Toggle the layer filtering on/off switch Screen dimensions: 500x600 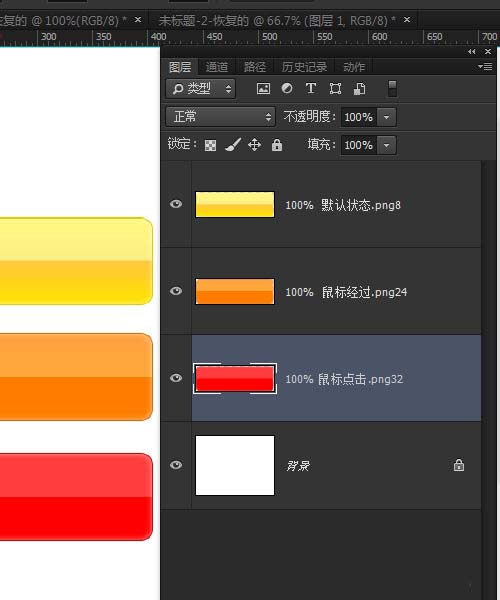point(392,89)
